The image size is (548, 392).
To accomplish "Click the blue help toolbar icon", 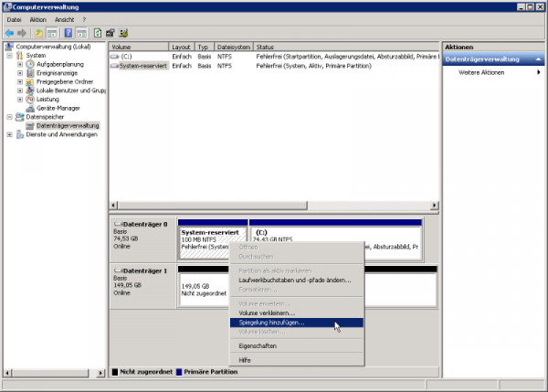I will pos(68,33).
